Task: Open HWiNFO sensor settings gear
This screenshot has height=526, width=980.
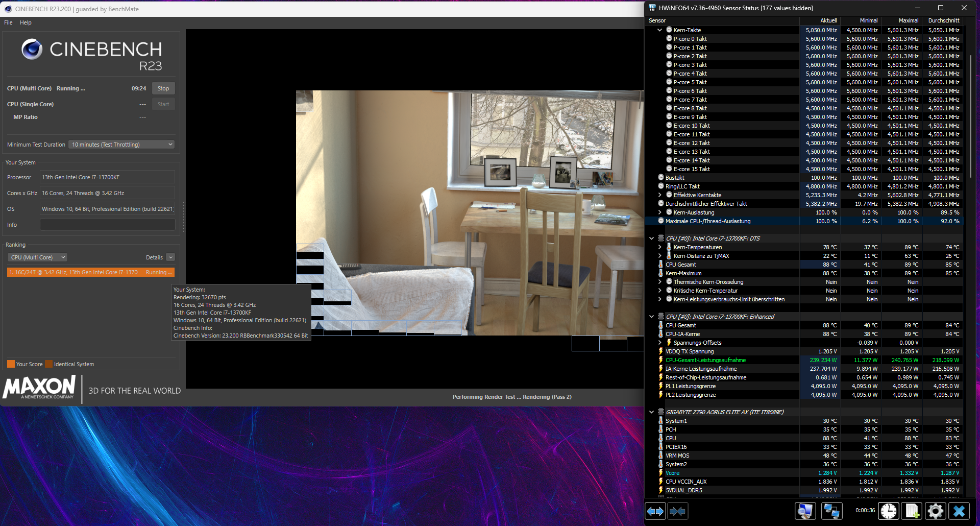Action: coord(936,511)
